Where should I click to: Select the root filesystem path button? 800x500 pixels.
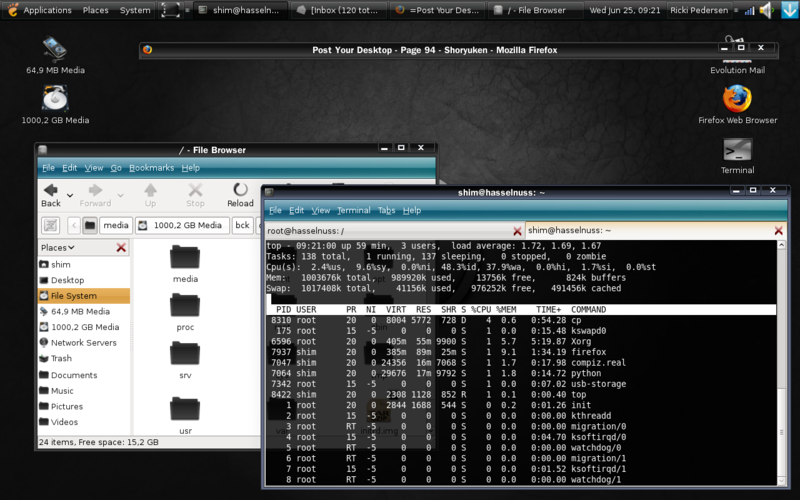pos(90,225)
